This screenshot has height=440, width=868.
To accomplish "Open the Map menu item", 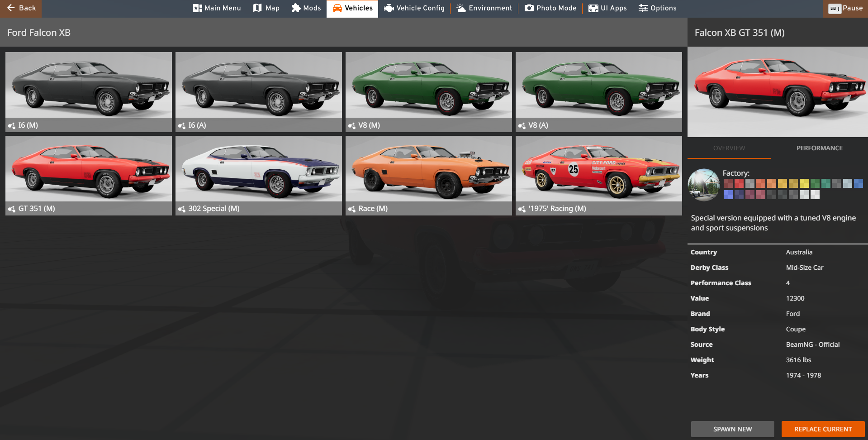I will 266,9.
